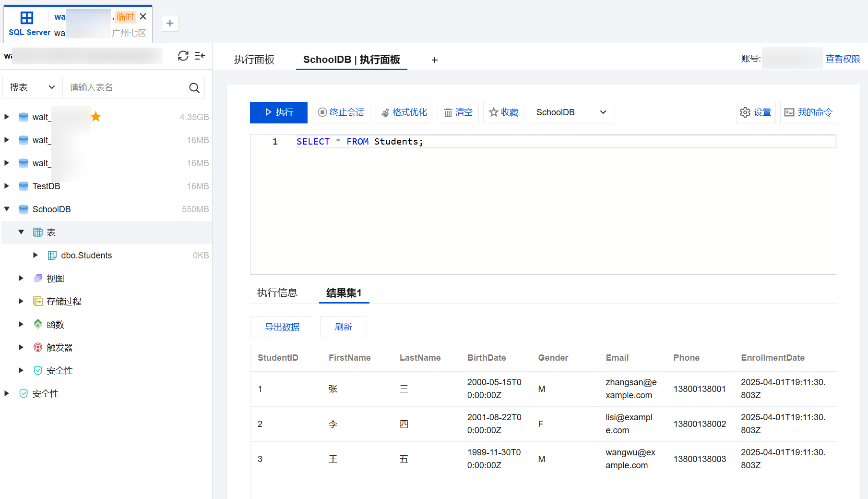Open the settings gear (设置)

pos(755,112)
